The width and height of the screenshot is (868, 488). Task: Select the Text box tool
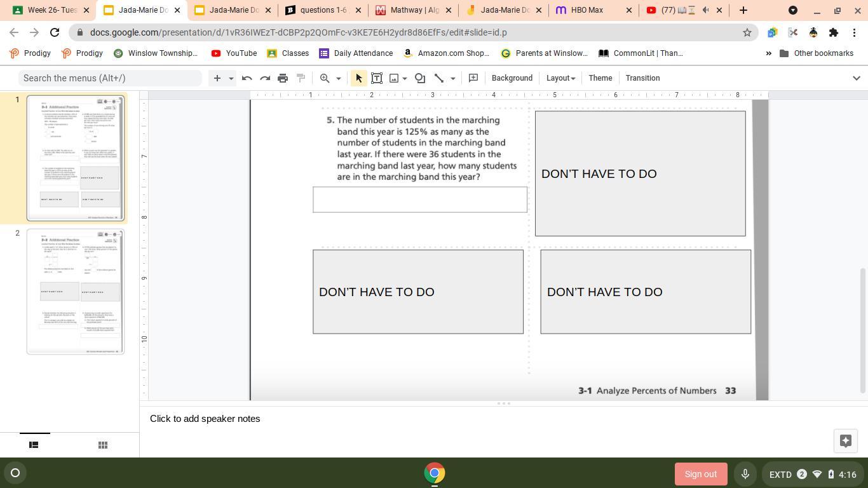coord(377,78)
